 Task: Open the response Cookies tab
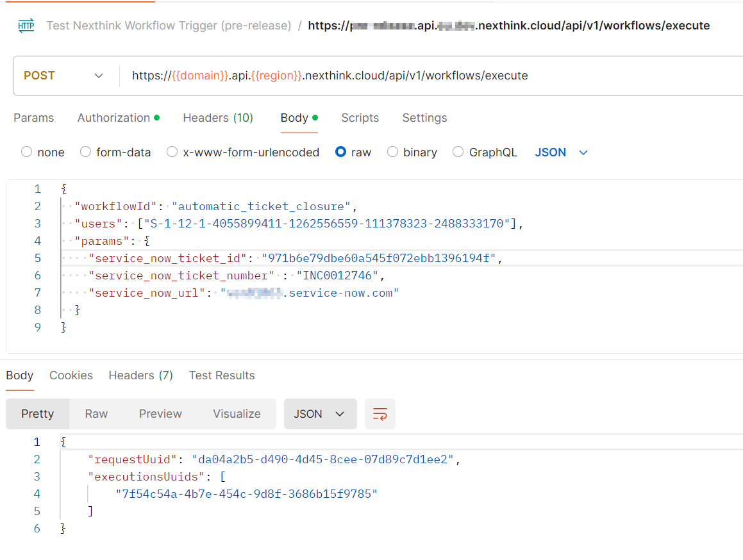coord(71,375)
